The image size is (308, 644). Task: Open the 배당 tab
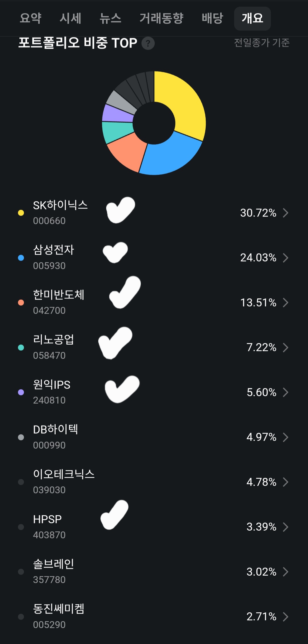(212, 19)
